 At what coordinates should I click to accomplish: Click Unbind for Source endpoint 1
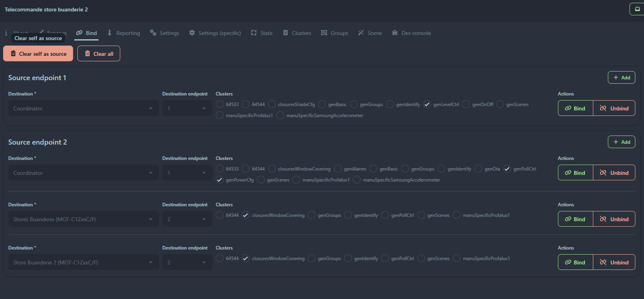(614, 108)
